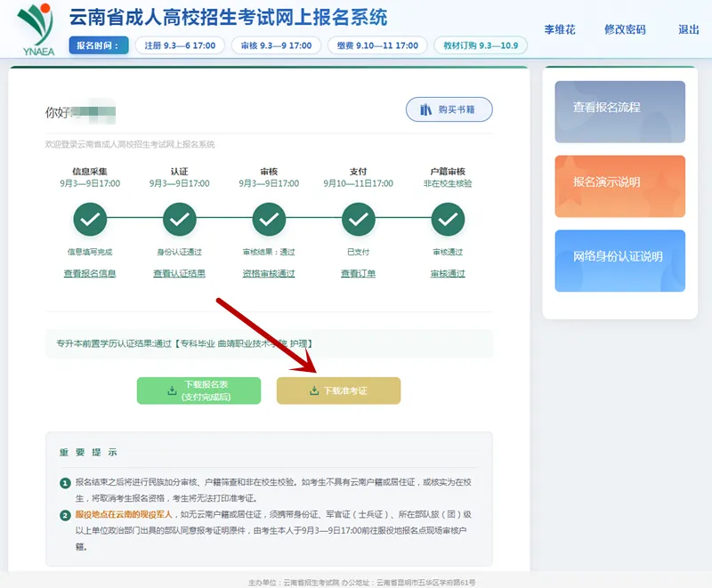Click the 身份认证通过 status text
Viewport: 712px width, 588px height.
(x=180, y=252)
